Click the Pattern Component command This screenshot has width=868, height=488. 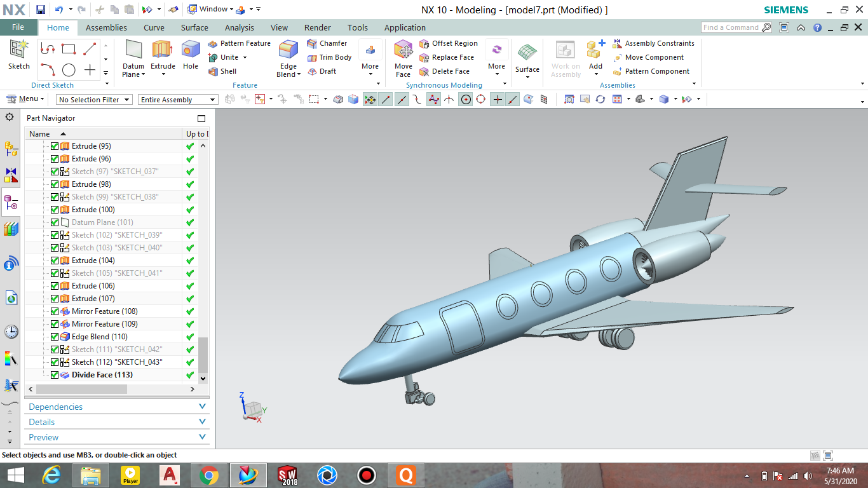click(x=651, y=71)
